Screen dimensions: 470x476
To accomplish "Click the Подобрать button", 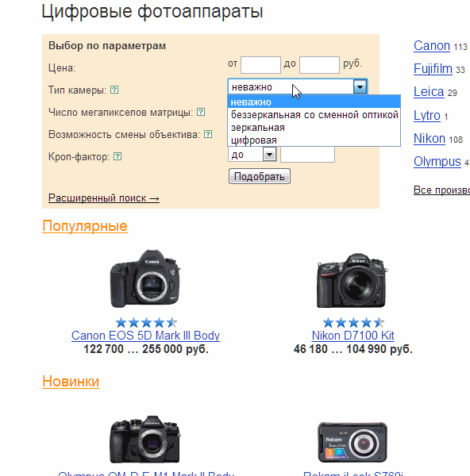I will click(x=260, y=176).
